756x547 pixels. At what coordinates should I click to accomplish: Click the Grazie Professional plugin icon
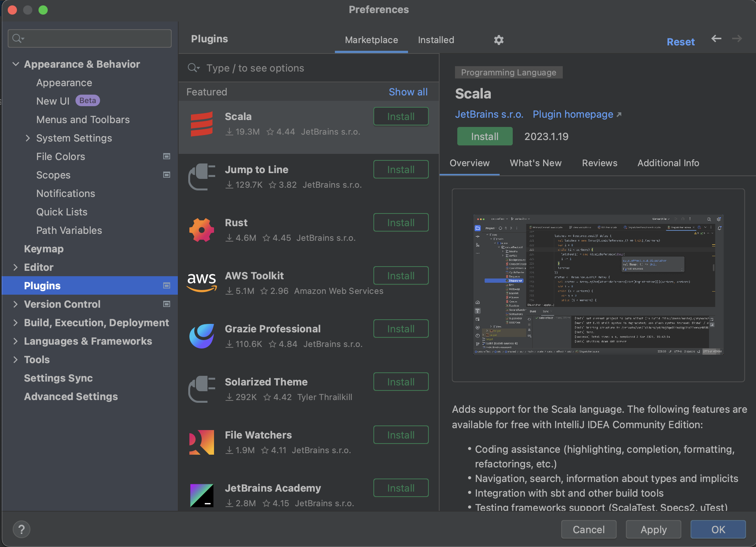(201, 336)
